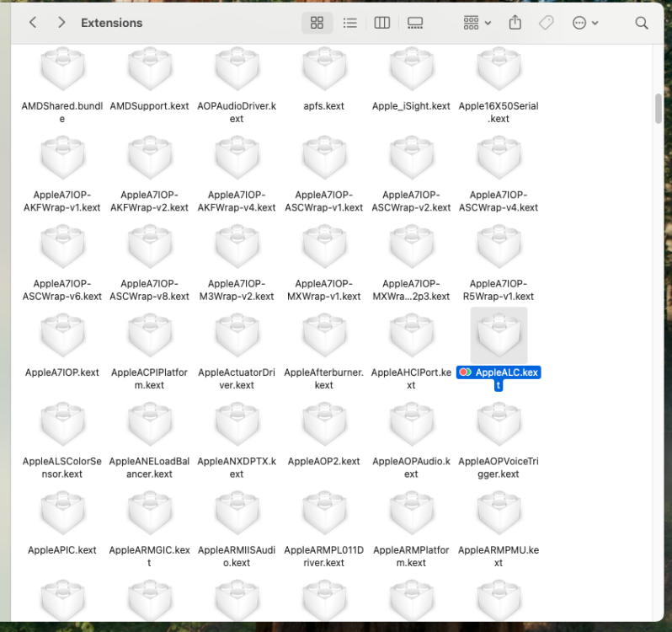This screenshot has width=672, height=632.
Task: Click the highlighted AppleALC.kext icon
Action: pos(499,335)
